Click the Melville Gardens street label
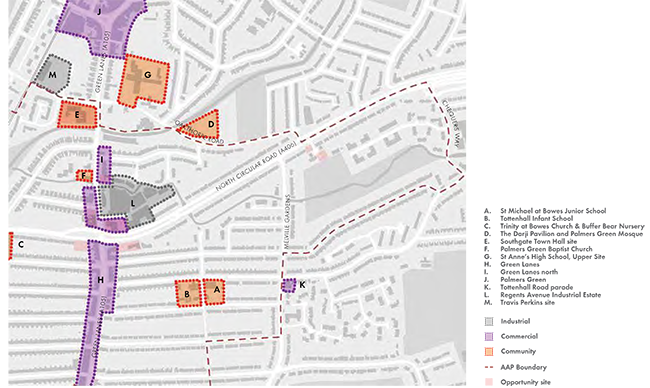 [x=287, y=222]
